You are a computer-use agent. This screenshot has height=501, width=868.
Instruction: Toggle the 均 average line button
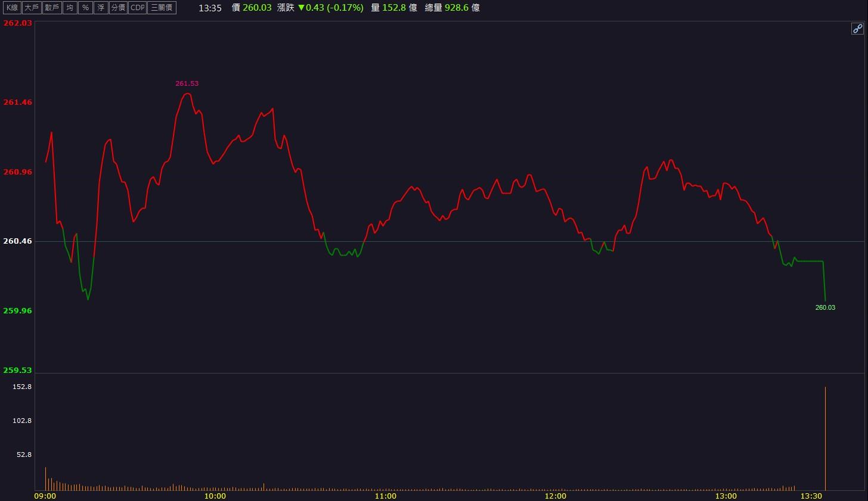(70, 8)
